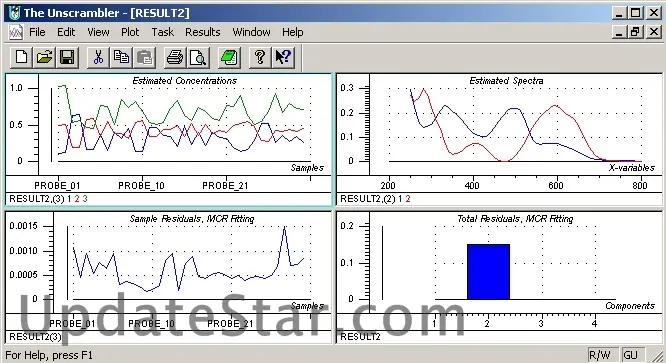
Task: Open the Plot menu
Action: pyautogui.click(x=130, y=32)
